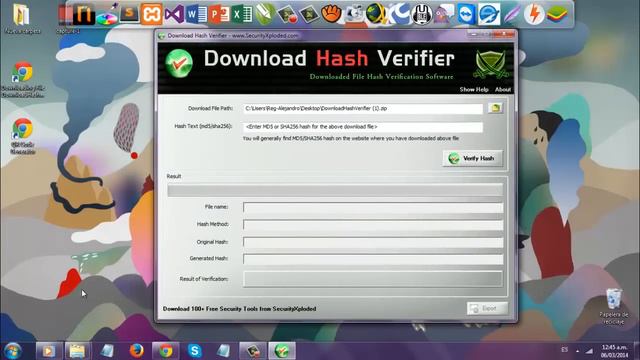Open Chrome from the taskbar
Screen dimensions: 640x360
[165, 351]
